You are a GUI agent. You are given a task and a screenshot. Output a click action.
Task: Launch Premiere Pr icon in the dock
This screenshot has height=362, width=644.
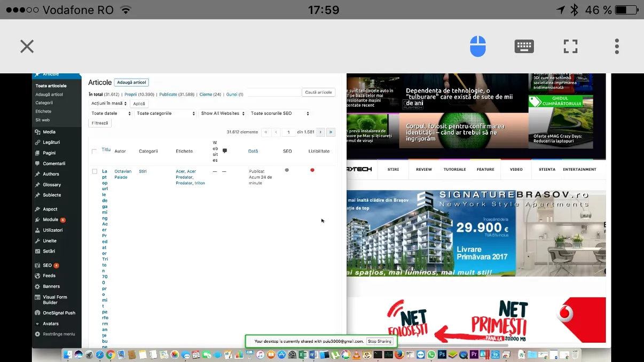click(474, 355)
